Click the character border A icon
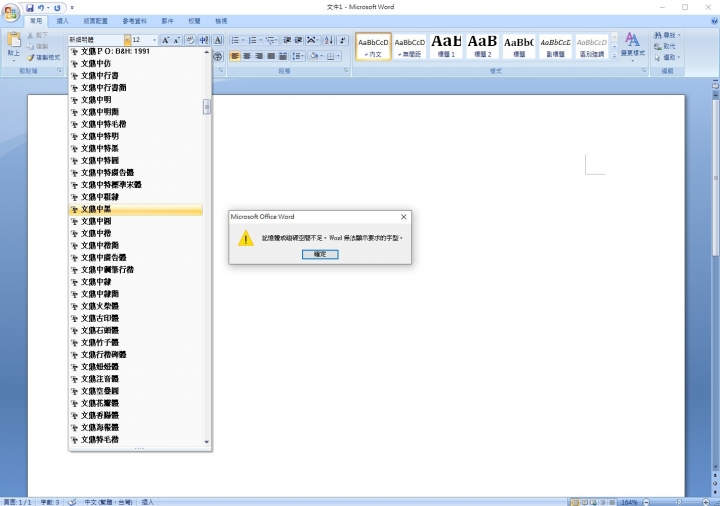 click(x=218, y=40)
